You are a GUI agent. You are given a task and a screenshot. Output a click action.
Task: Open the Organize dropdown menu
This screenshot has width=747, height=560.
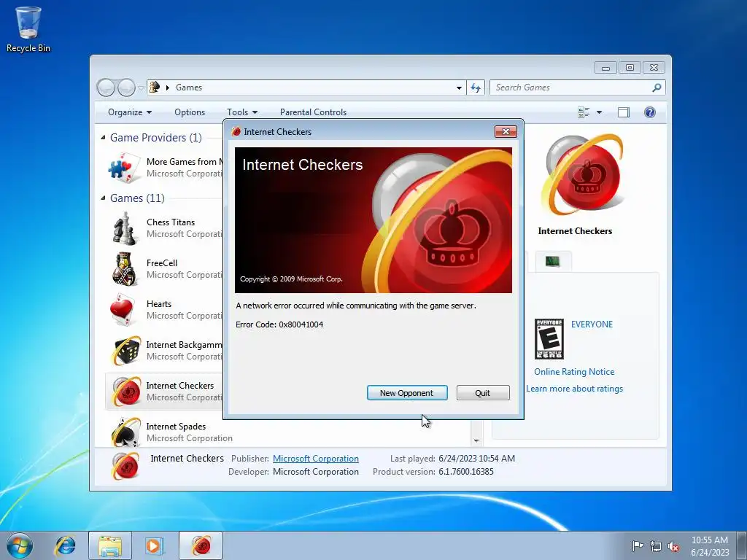pyautogui.click(x=130, y=112)
